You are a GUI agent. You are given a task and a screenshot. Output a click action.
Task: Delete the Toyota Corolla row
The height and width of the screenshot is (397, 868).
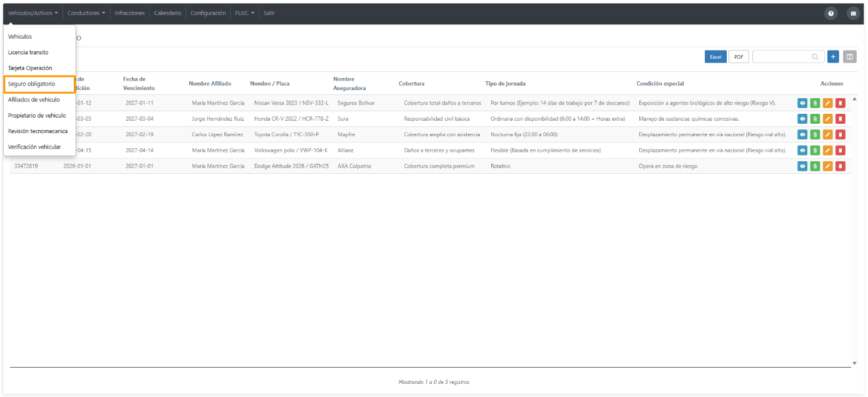(x=841, y=134)
